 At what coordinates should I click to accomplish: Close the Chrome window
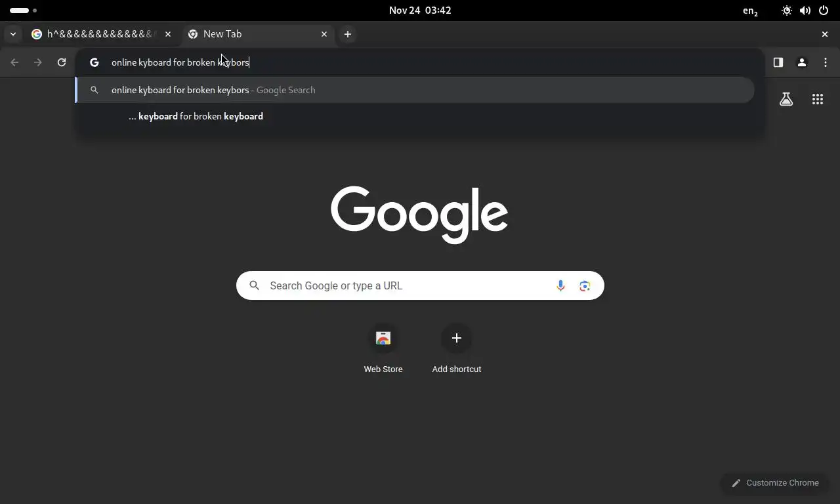(825, 34)
